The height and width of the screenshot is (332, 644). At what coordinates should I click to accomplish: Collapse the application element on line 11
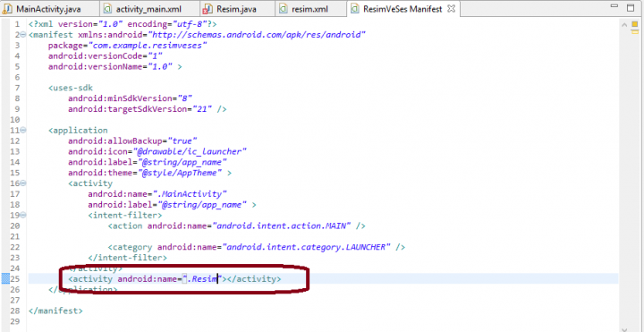click(23, 131)
